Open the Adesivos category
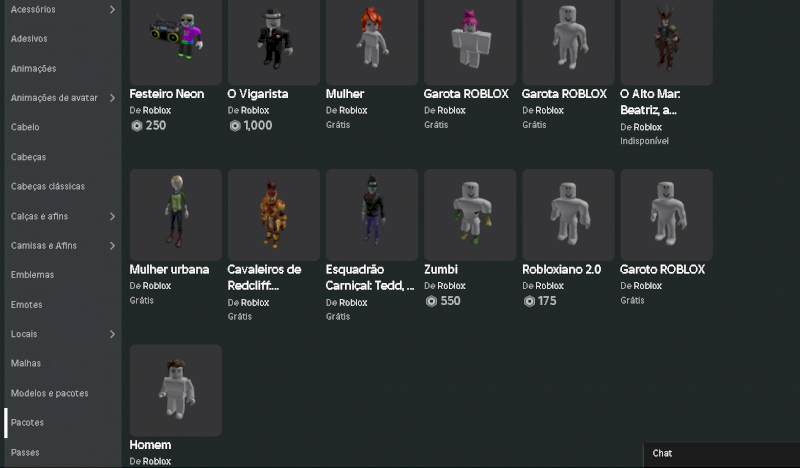This screenshot has width=800, height=468. click(29, 39)
